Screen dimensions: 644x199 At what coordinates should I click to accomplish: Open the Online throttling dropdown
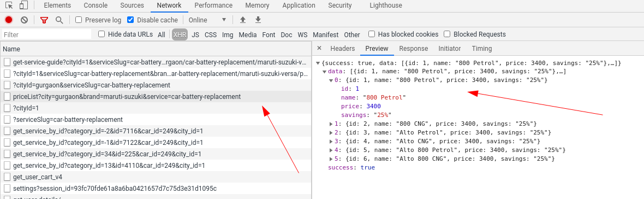pos(207,20)
